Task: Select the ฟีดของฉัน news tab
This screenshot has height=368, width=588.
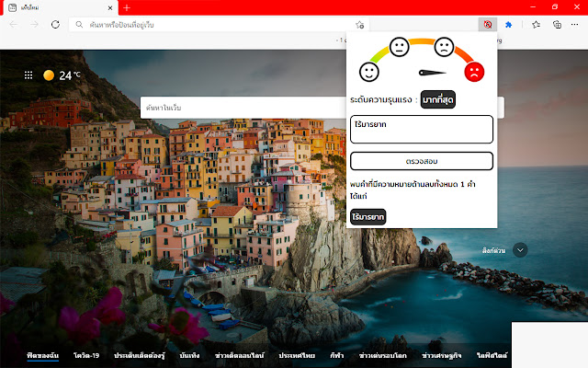Action: (x=43, y=355)
